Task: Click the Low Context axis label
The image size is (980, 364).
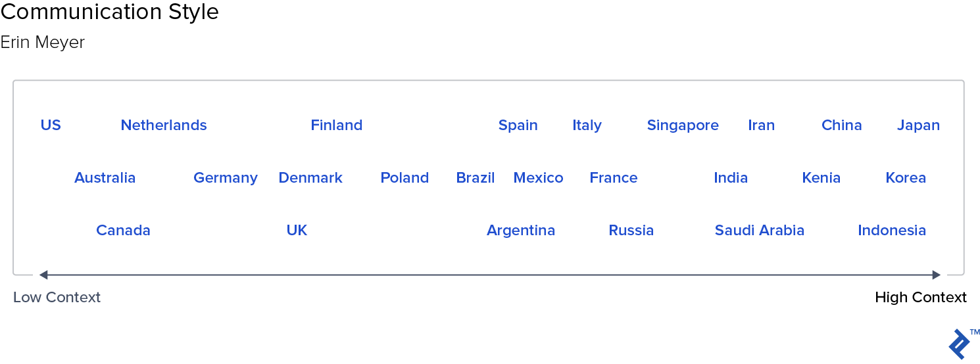Action: (x=57, y=297)
